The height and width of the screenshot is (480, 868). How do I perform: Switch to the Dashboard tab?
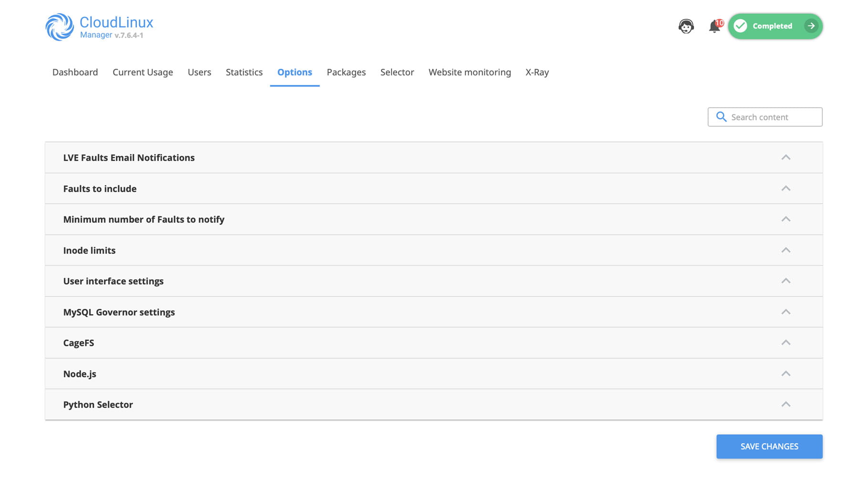[x=75, y=72]
